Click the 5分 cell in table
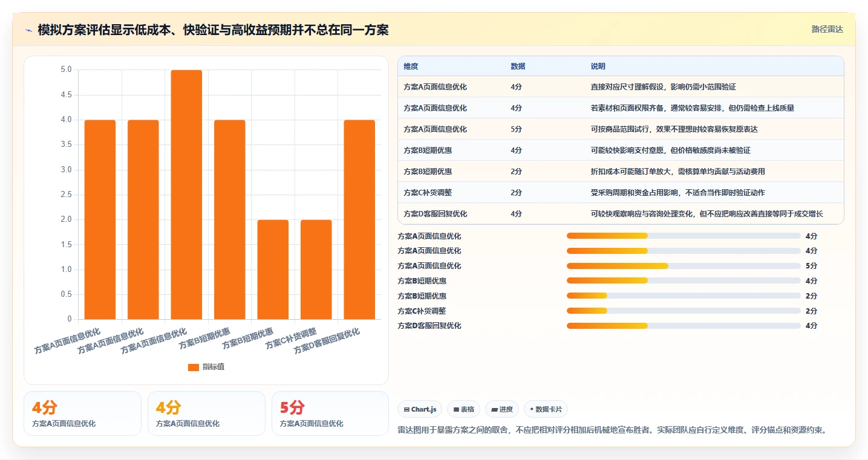Viewport: 868px width, 460px height. (x=516, y=129)
